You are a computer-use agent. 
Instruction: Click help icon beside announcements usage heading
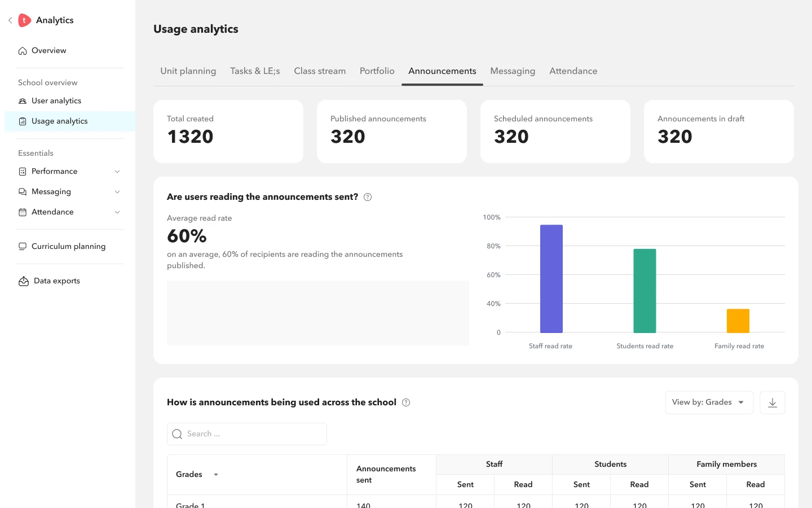click(x=406, y=402)
